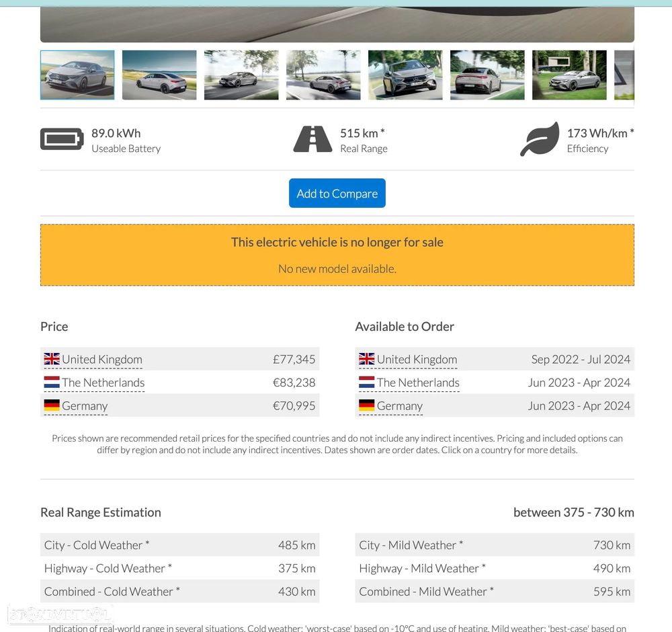
Task: Select first thumbnail of front-facing silver car
Action: click(x=77, y=75)
